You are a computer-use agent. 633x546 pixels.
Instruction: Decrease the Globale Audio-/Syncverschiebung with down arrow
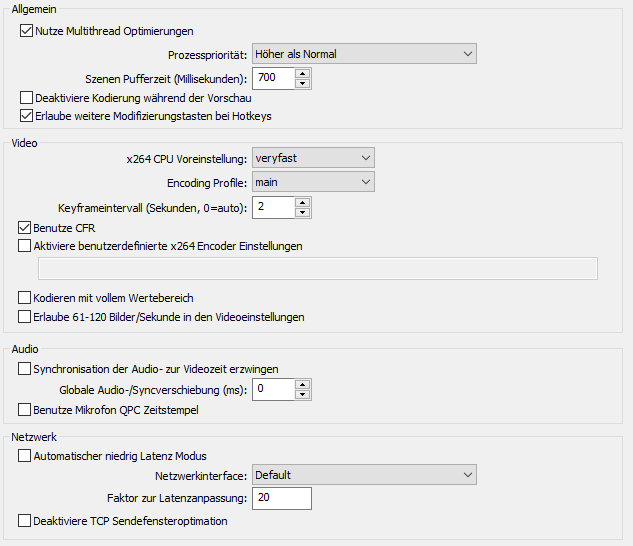coord(302,394)
